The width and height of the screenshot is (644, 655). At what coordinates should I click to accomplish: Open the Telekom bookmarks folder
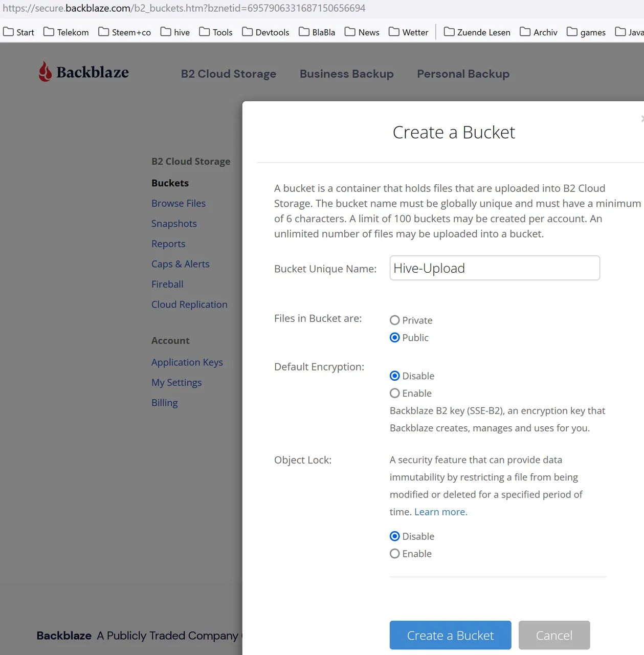pyautogui.click(x=66, y=32)
